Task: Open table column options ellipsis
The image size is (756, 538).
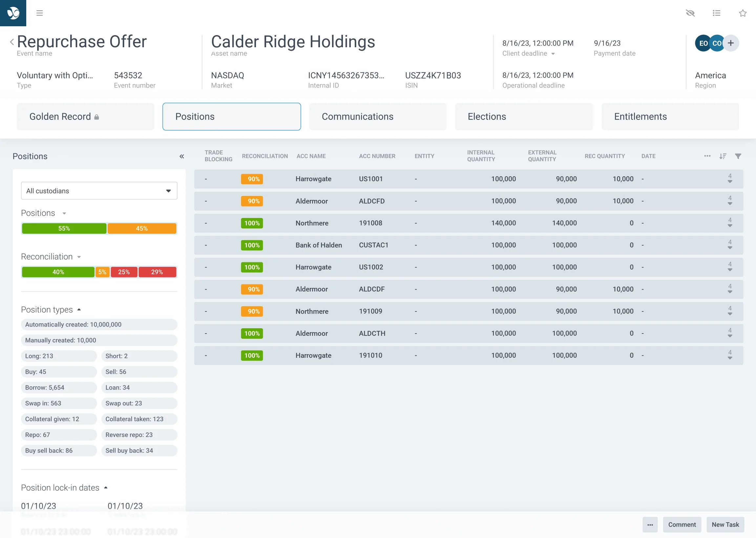Action: click(707, 156)
